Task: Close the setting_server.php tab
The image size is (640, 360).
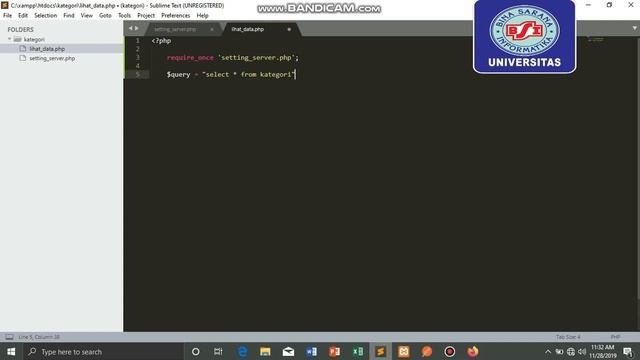Action: (x=212, y=29)
